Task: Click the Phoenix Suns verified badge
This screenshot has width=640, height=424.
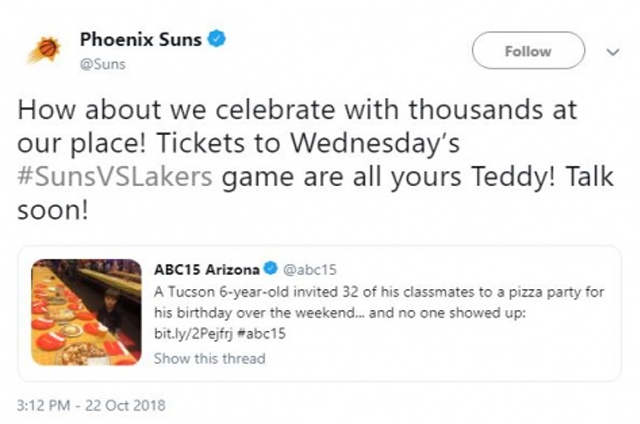Action: pyautogui.click(x=216, y=40)
